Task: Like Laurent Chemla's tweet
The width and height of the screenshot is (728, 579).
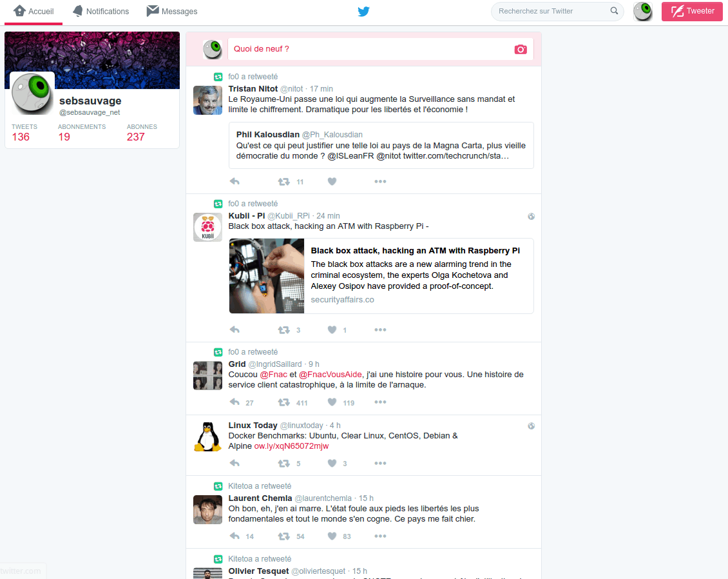Action: [332, 536]
